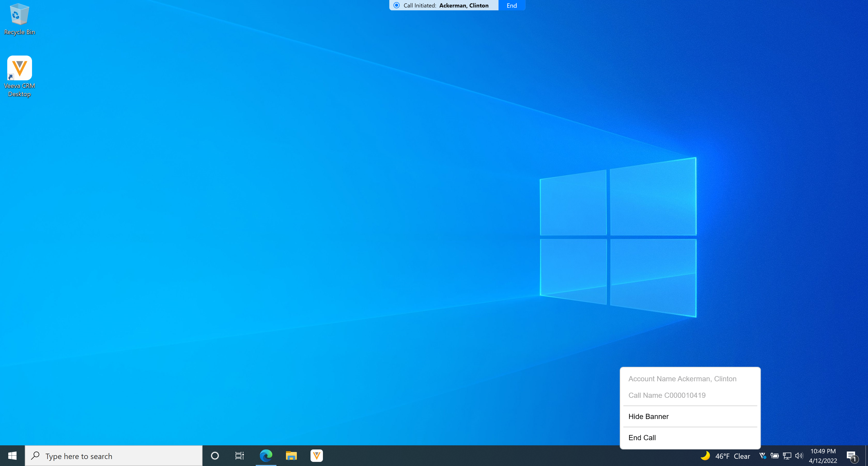Choose End Call from menu
This screenshot has width=868, height=466.
click(x=642, y=438)
